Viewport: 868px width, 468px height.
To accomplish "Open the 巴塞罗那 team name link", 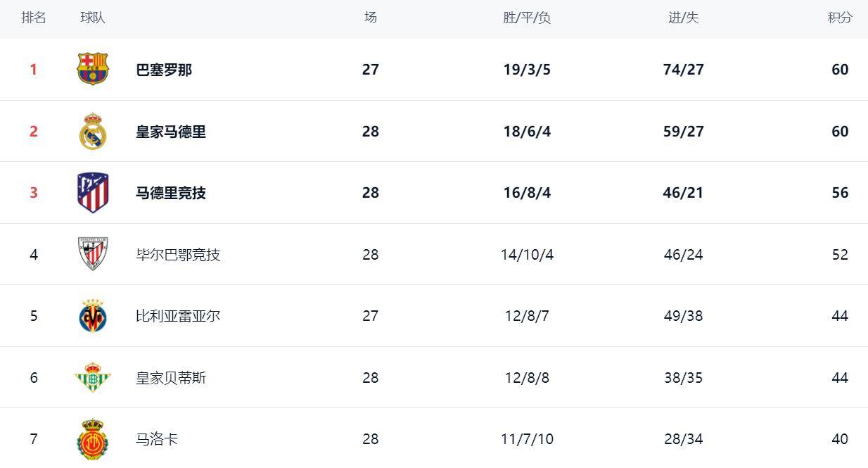I will 164,70.
